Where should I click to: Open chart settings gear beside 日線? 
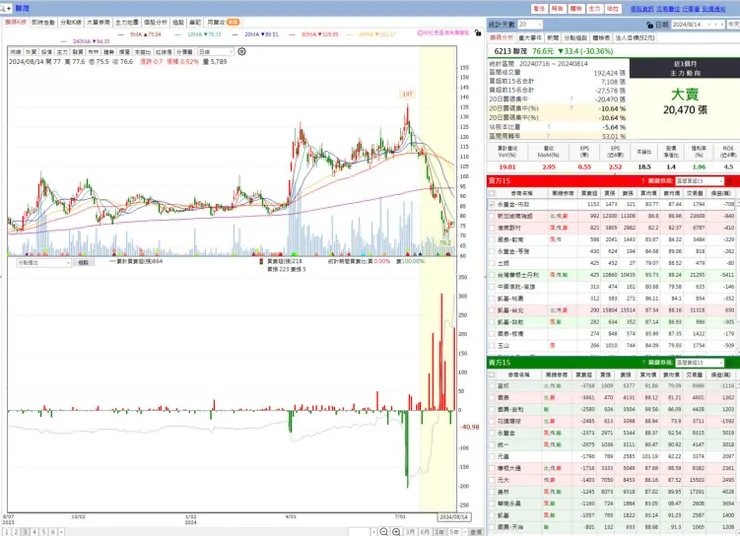[x=242, y=51]
